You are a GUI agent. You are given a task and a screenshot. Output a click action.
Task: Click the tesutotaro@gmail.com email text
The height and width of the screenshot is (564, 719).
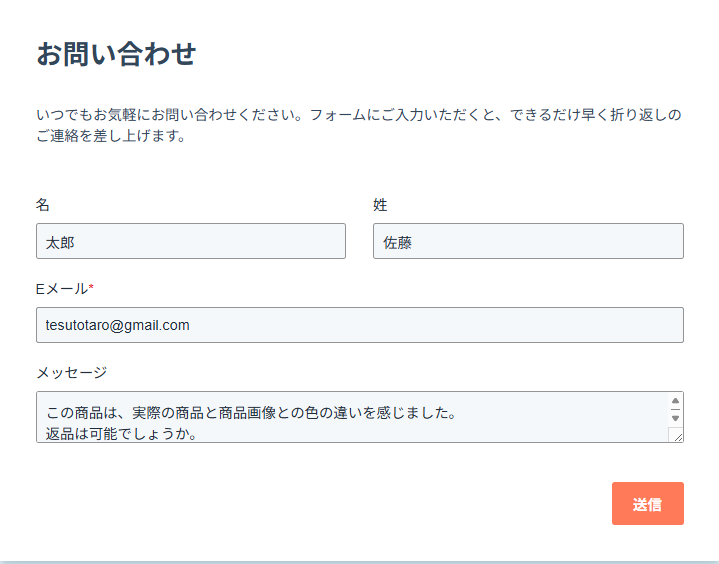coord(117,325)
